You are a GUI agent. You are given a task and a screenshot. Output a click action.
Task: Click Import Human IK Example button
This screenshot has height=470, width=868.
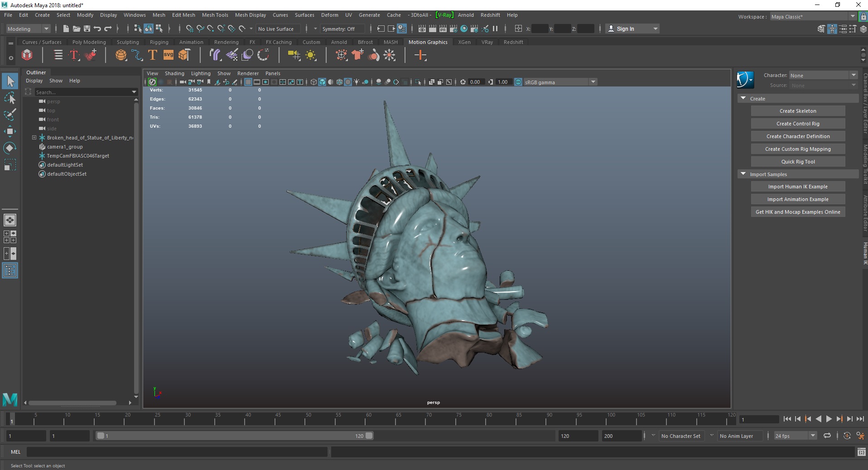[x=798, y=187]
